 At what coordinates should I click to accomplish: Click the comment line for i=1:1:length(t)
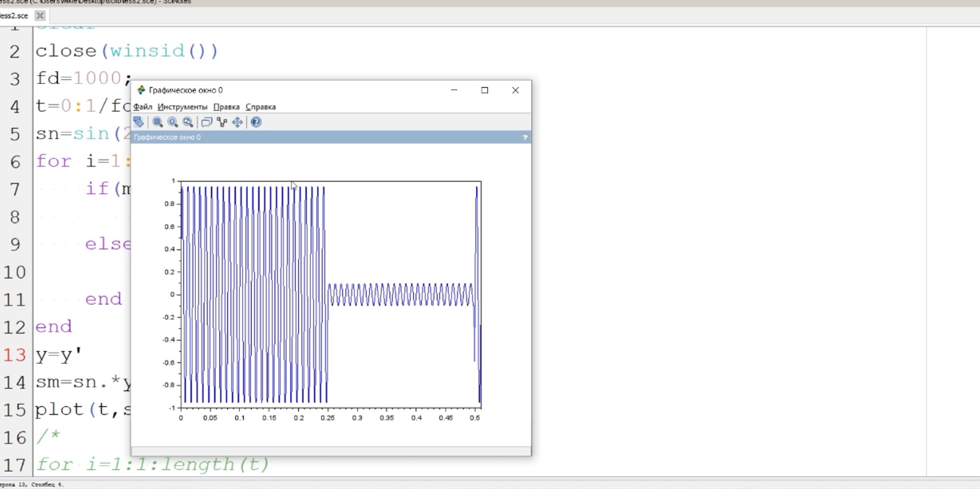(152, 464)
